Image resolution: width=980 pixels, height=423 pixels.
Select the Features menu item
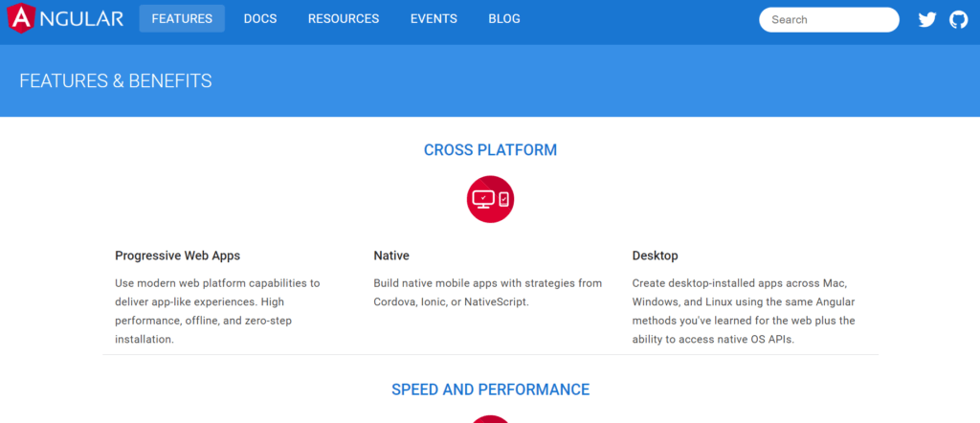(x=182, y=19)
